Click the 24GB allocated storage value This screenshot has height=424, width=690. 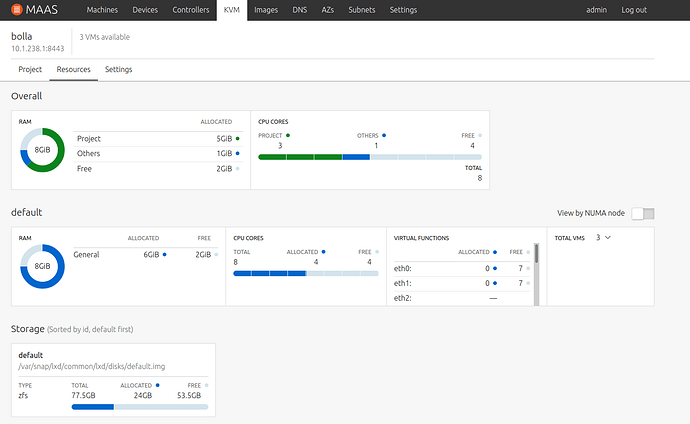coord(143,395)
